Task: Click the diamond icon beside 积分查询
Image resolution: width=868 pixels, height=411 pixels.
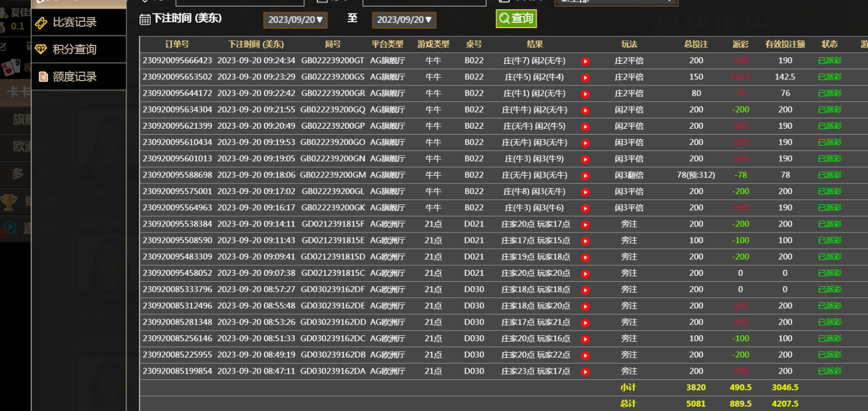Action: tap(42, 49)
